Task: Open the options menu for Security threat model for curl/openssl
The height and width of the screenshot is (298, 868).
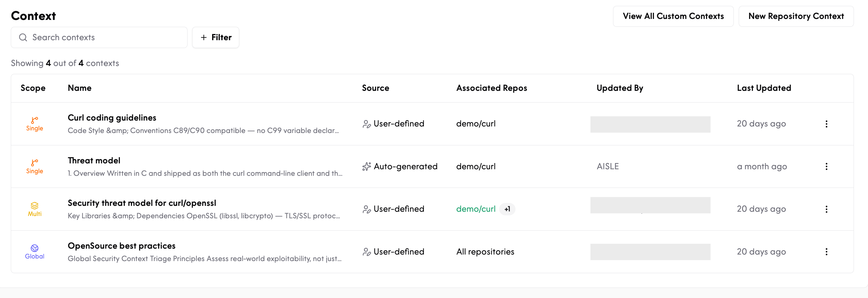Action: click(826, 209)
